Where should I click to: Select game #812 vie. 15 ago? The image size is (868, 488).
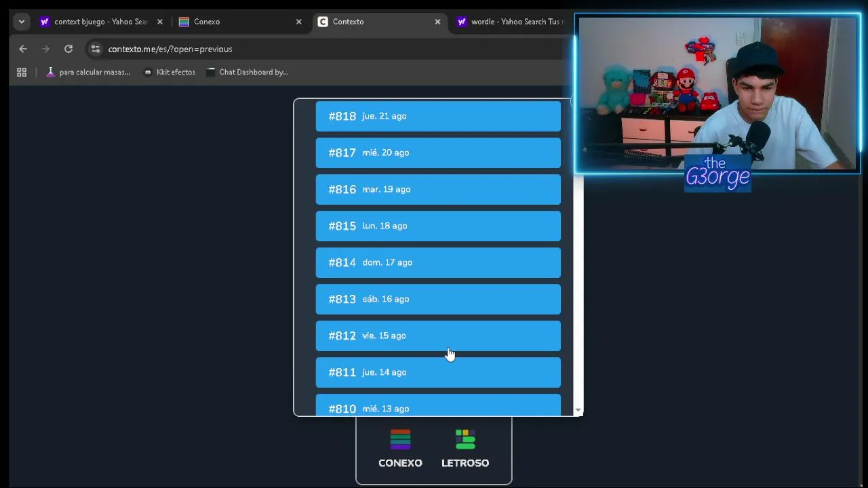[x=438, y=335]
